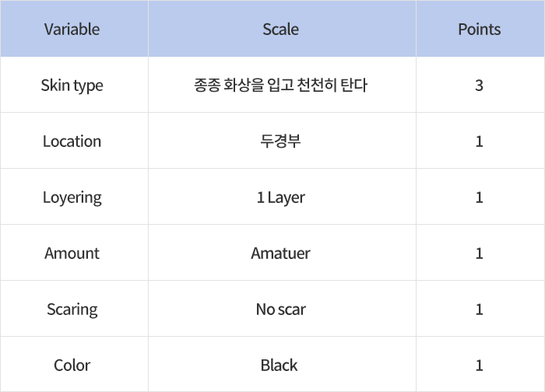The image size is (545, 392).
Task: Select the Color variable cell
Action: (x=72, y=366)
